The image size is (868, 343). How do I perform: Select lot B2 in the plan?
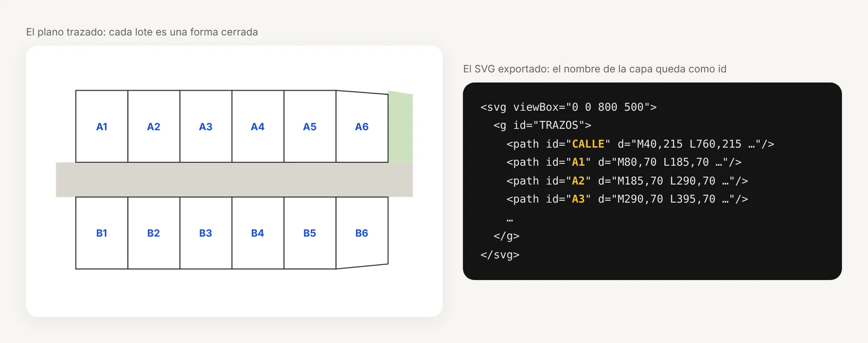pyautogui.click(x=154, y=233)
